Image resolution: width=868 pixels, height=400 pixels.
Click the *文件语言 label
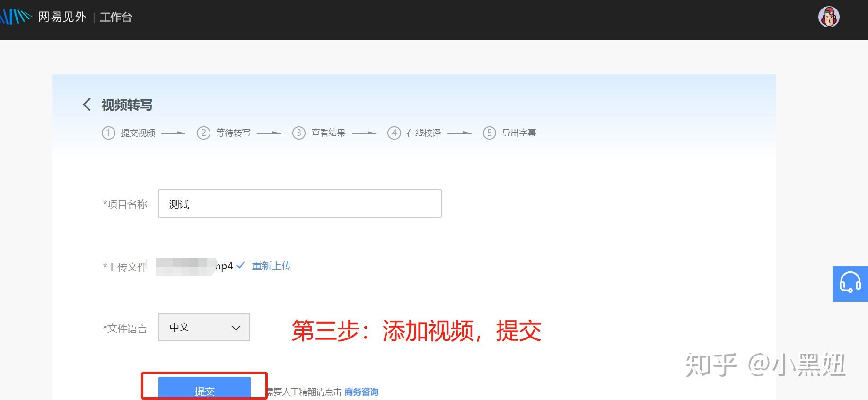125,329
